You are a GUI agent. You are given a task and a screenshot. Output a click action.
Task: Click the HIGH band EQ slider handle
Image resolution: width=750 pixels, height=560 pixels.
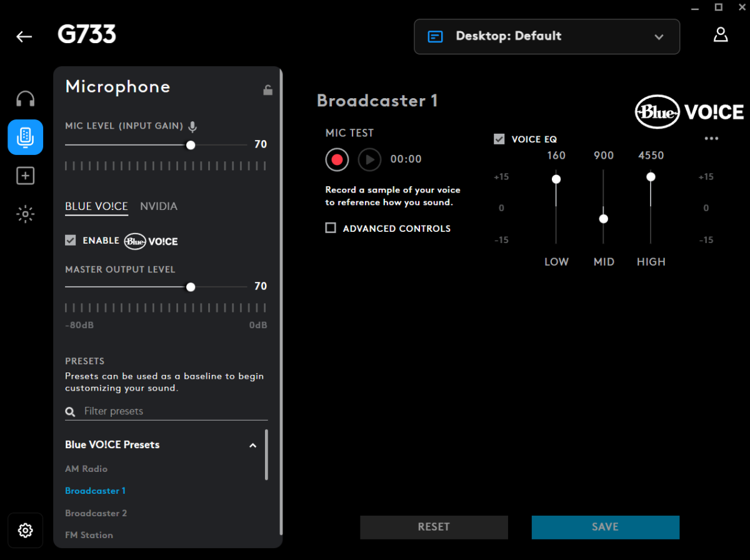coord(651,177)
